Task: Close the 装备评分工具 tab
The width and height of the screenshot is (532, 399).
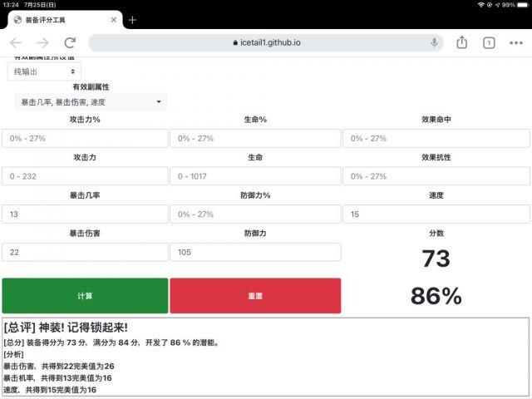Action: (114, 20)
